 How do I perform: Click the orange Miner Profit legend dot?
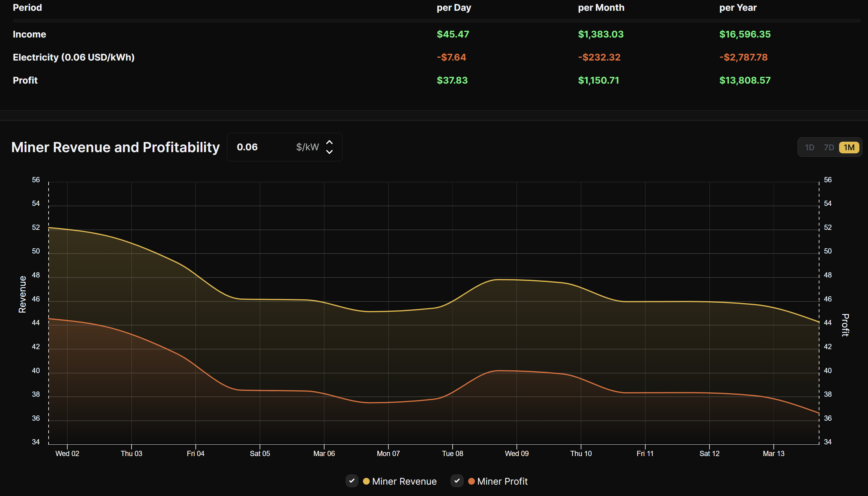471,481
